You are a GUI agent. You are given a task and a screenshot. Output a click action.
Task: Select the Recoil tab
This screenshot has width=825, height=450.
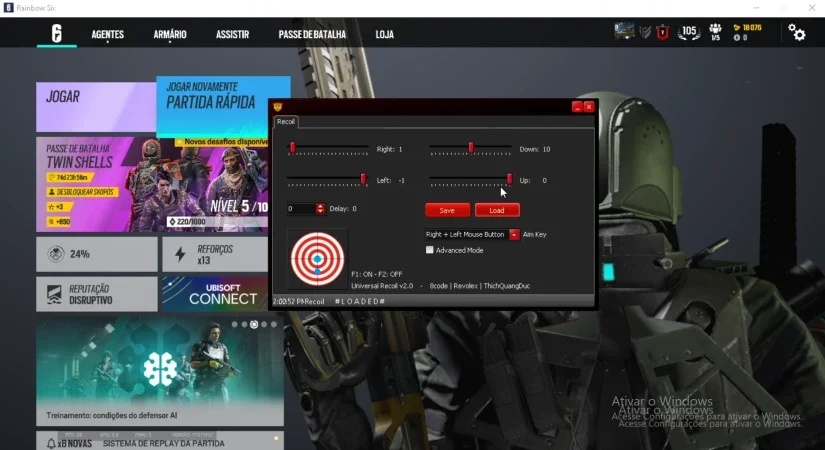point(286,122)
